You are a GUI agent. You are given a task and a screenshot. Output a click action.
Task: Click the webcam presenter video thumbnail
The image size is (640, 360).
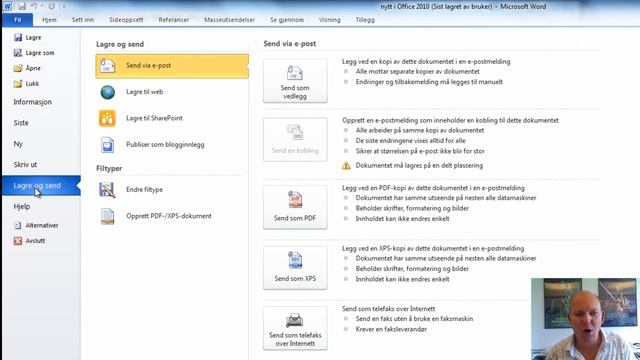(585, 319)
